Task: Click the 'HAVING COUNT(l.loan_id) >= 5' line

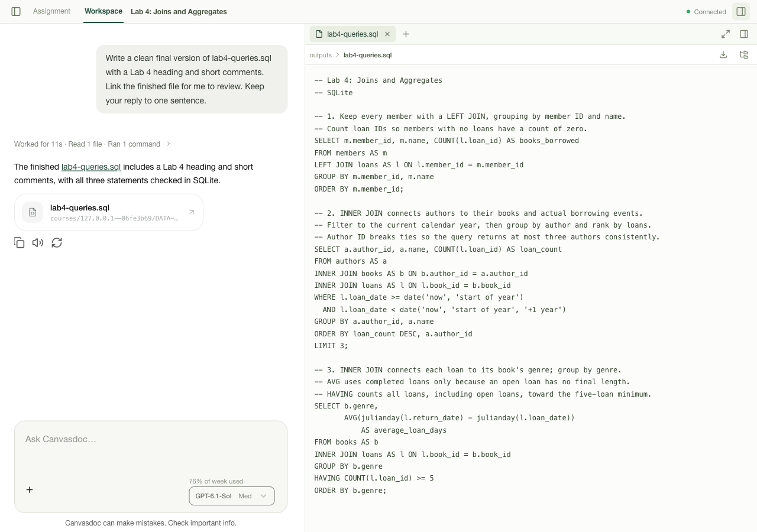Action: pyautogui.click(x=374, y=478)
